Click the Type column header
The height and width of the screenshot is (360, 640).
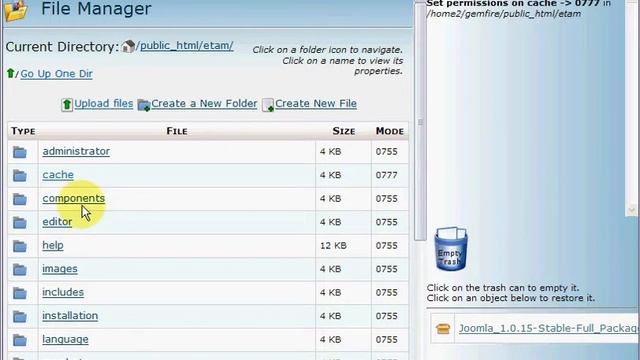23,131
